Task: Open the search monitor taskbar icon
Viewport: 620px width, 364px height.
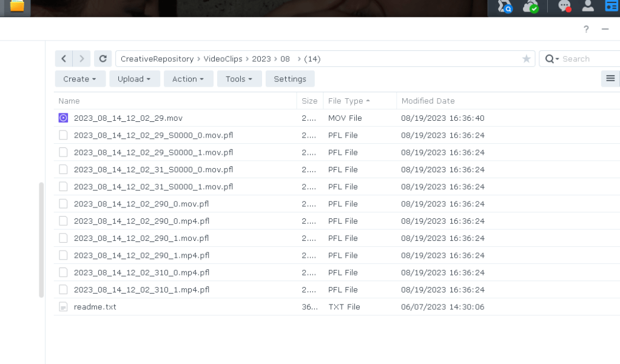Action: click(x=505, y=7)
